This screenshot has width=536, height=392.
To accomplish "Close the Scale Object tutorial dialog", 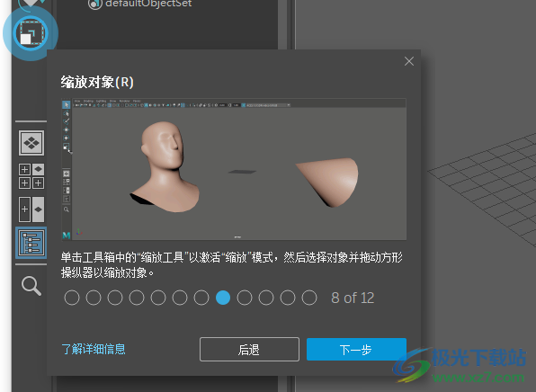I will pyautogui.click(x=409, y=61).
